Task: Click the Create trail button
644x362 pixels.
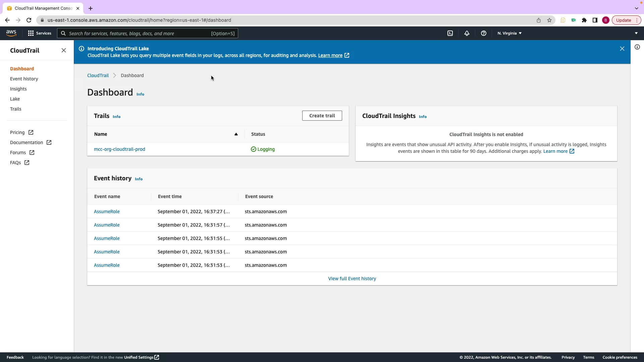Action: click(x=322, y=116)
